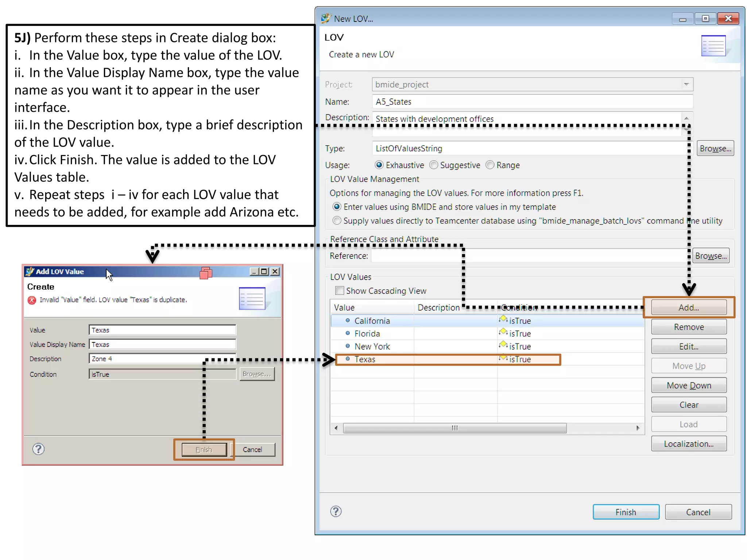This screenshot has height=560, width=747.
Task: Click the Localization... button
Action: pyautogui.click(x=688, y=444)
